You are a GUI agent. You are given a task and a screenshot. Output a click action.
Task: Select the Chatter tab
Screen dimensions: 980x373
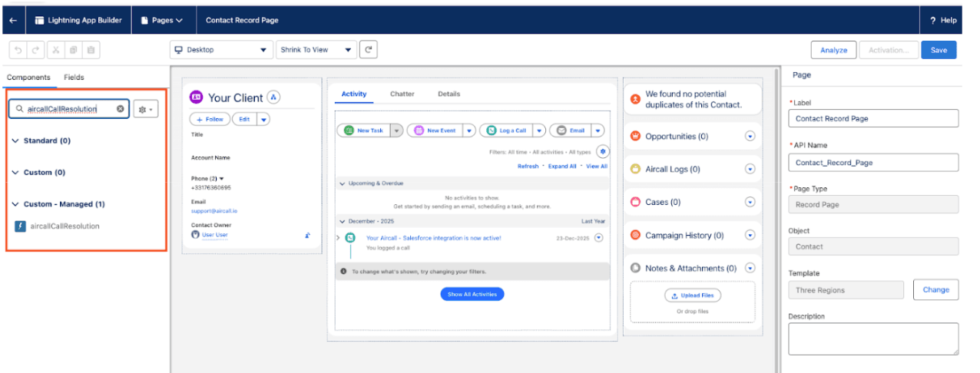pos(402,94)
